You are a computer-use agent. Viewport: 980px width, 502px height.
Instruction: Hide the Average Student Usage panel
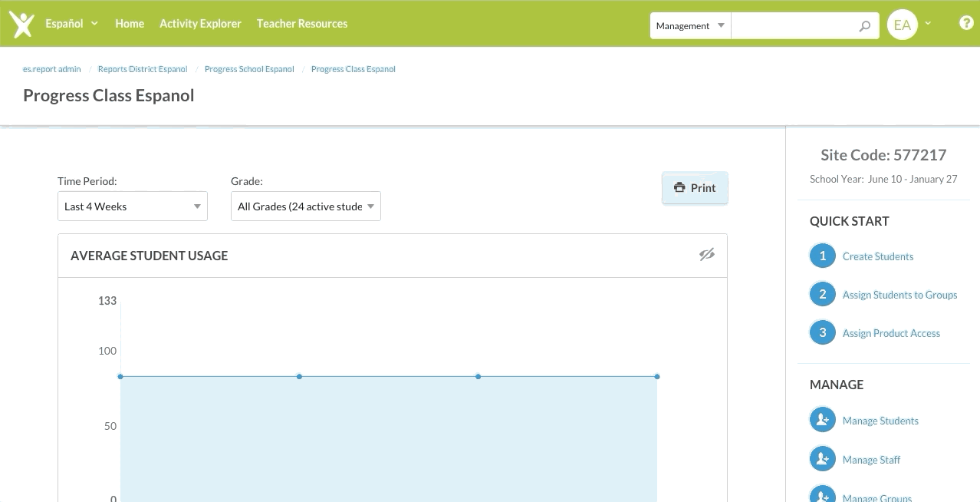(706, 255)
